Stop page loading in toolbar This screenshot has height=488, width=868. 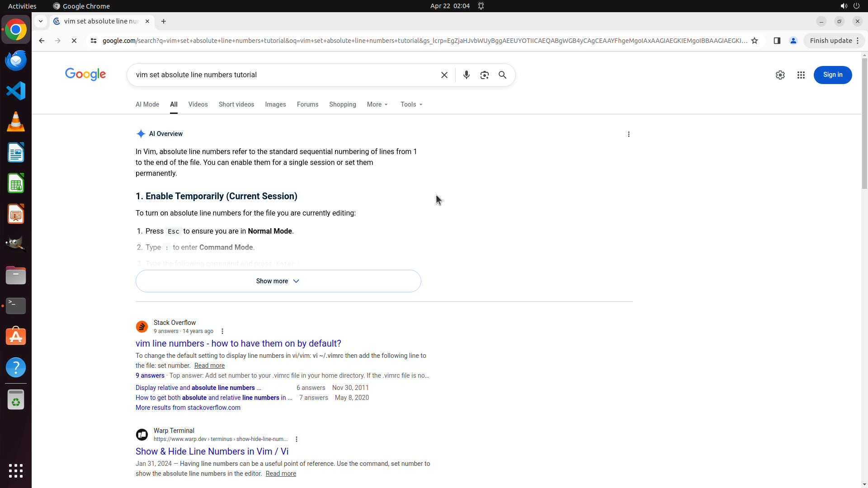pyautogui.click(x=74, y=41)
